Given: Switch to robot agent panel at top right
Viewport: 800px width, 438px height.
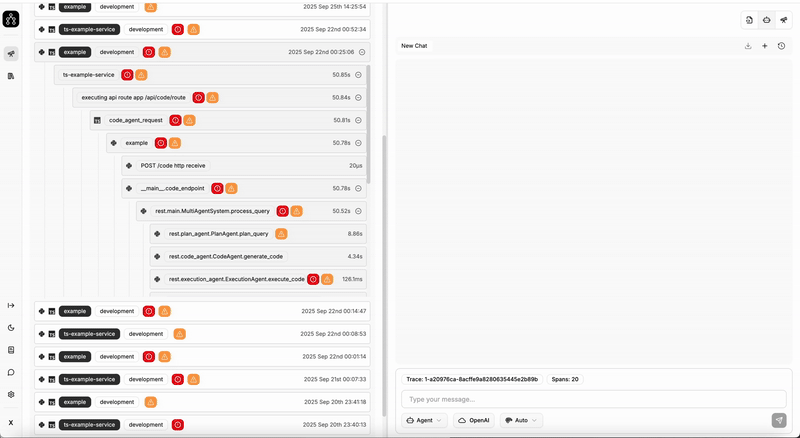Looking at the screenshot, I should [x=766, y=20].
